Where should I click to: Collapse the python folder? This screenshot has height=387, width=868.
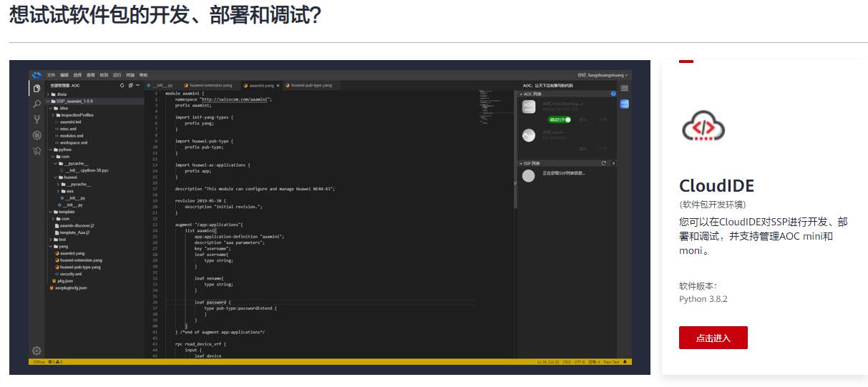point(51,150)
